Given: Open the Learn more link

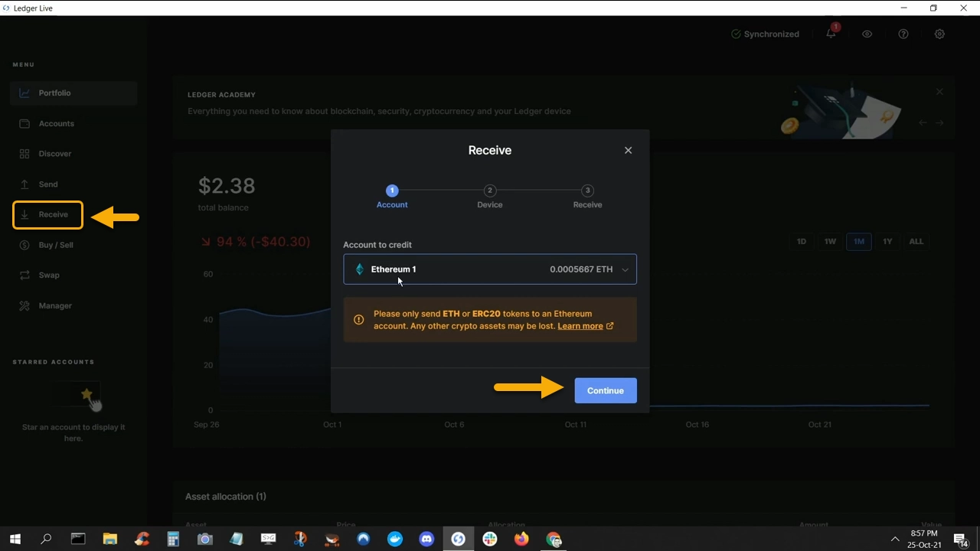Looking at the screenshot, I should click(x=585, y=326).
